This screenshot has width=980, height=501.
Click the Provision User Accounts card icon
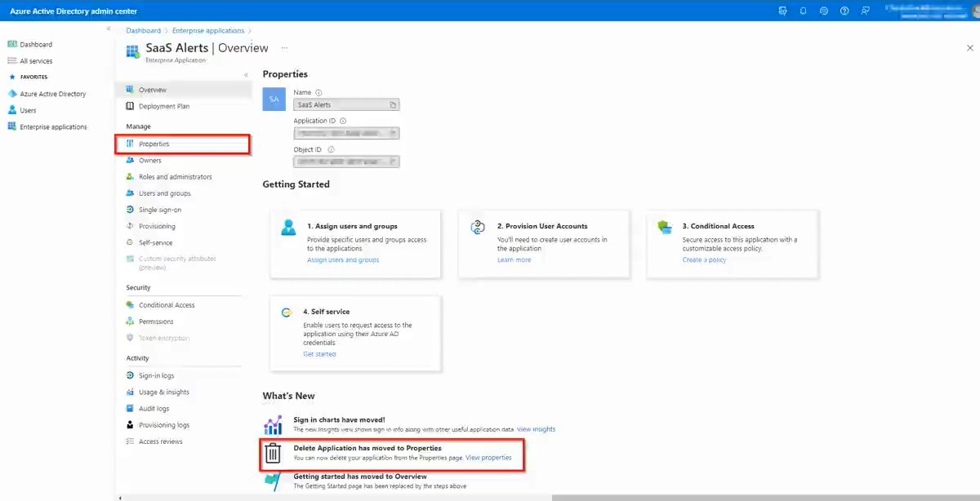click(x=479, y=228)
